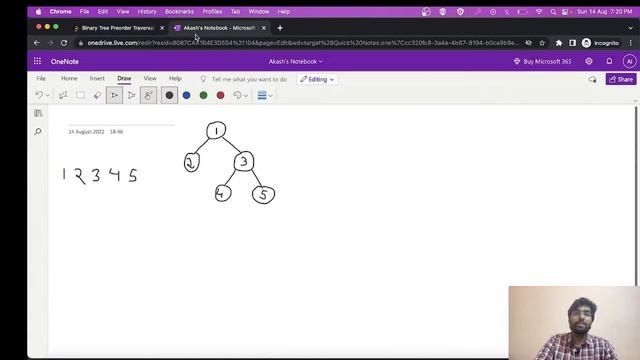The height and width of the screenshot is (360, 640).
Task: Go back in Chrome
Action: tap(37, 43)
